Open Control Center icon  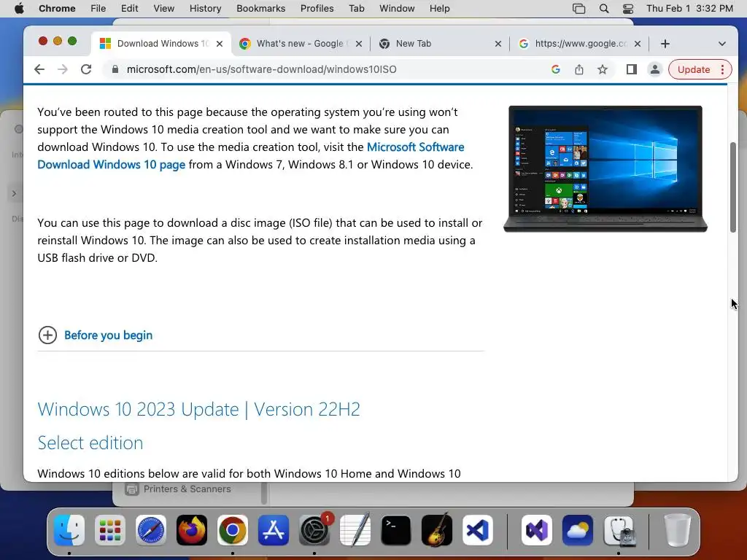click(628, 9)
